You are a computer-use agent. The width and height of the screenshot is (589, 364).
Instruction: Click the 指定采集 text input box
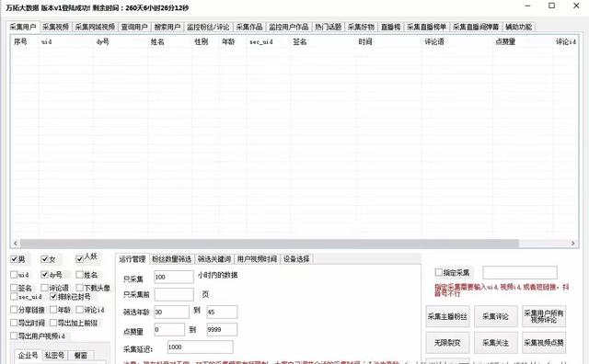tap(520, 272)
